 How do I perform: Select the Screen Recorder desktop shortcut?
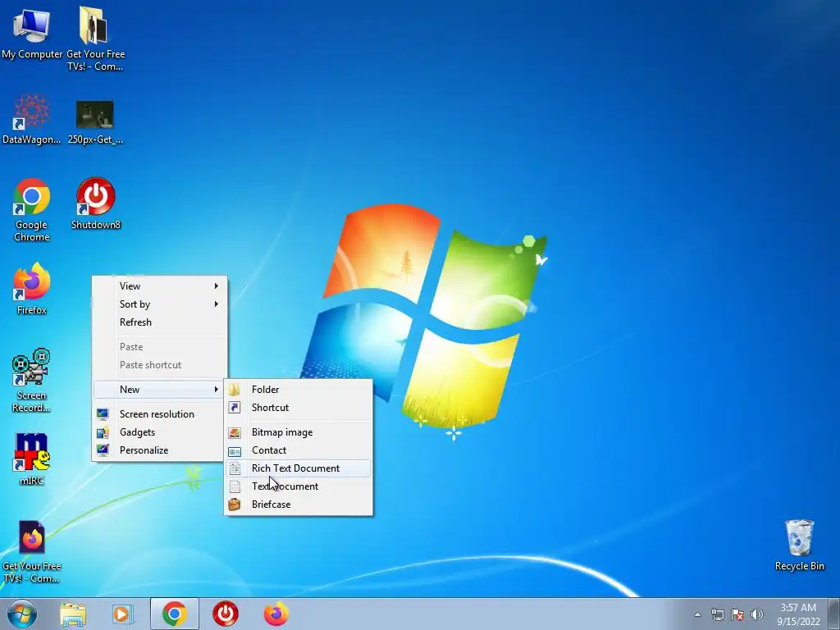[x=32, y=381]
